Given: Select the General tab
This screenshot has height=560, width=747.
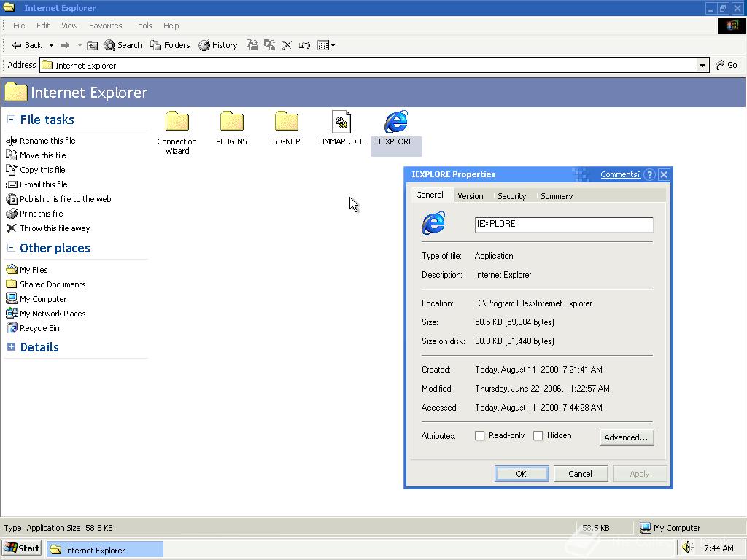Looking at the screenshot, I should pos(430,195).
